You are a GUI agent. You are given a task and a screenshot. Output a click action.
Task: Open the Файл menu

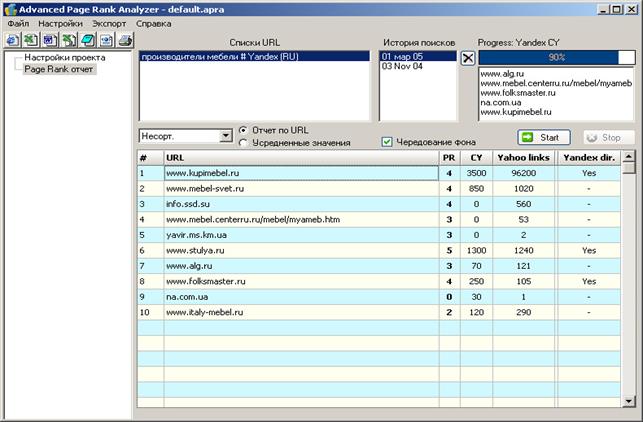click(x=18, y=24)
